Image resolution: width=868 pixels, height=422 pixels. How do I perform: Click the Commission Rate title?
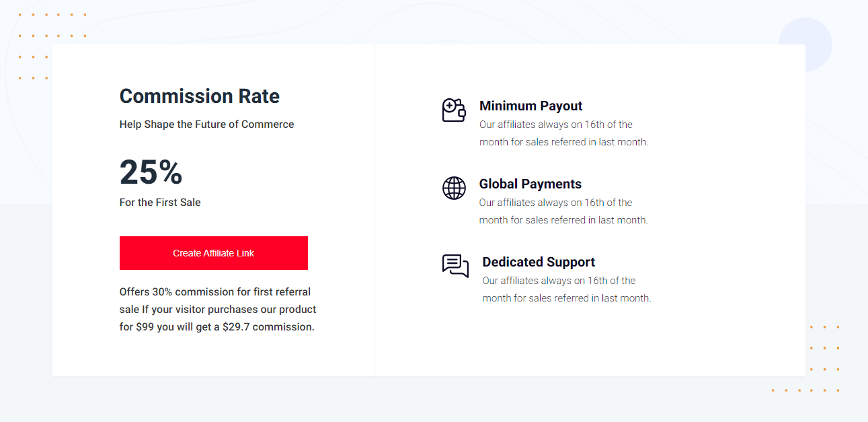click(200, 96)
